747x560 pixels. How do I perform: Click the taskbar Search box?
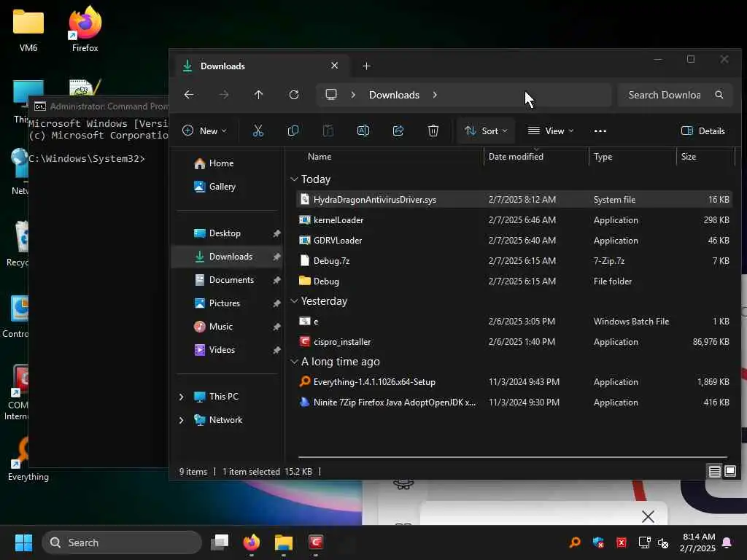122,542
